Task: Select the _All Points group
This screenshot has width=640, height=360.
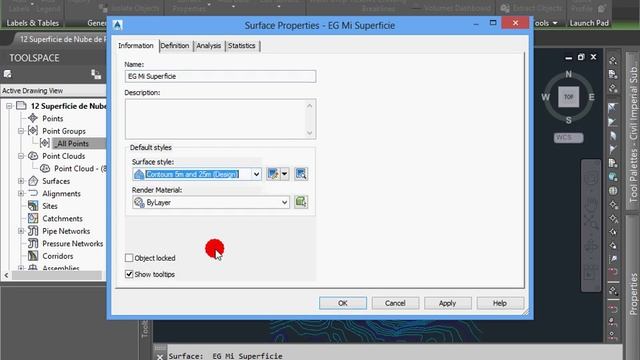Action: pos(71,144)
